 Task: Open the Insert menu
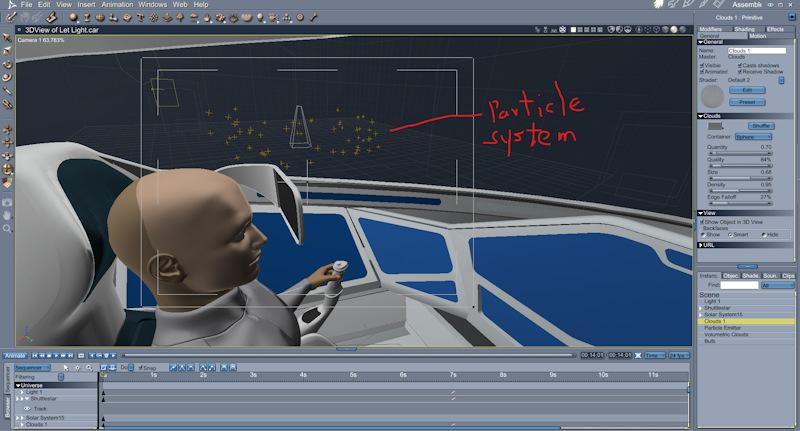[86, 4]
